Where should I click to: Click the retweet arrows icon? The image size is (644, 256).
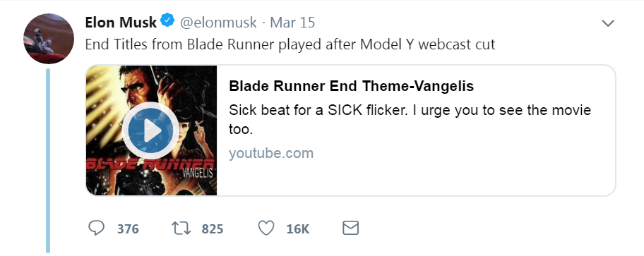[x=181, y=228]
